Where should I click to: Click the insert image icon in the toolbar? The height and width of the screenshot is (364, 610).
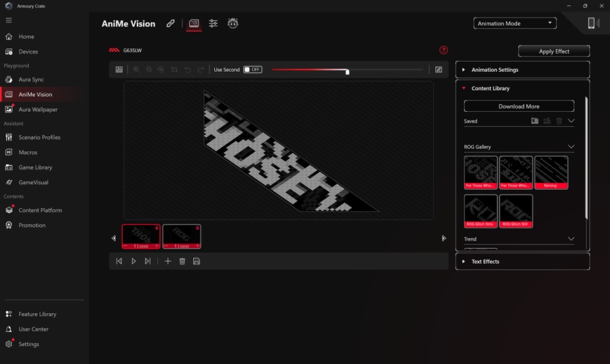119,70
